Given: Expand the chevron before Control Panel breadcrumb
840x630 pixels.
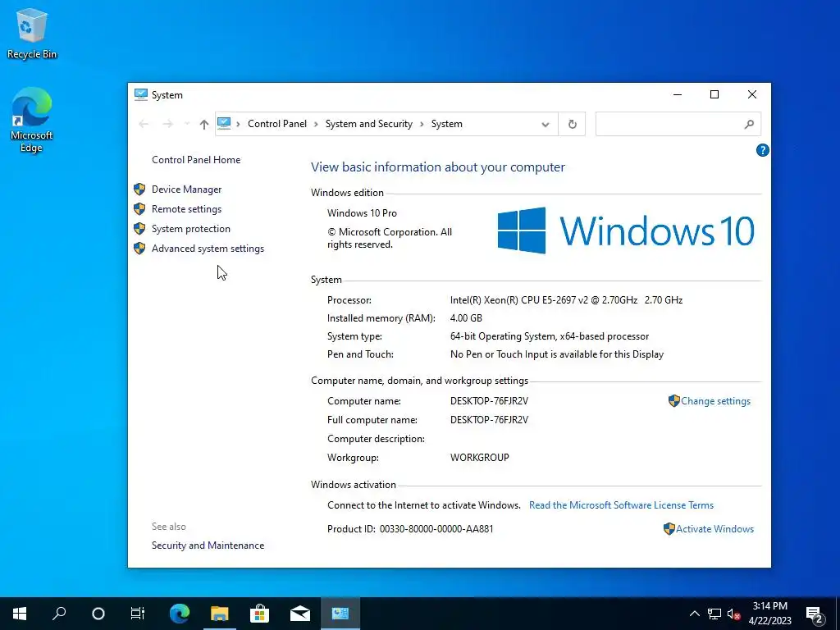Looking at the screenshot, I should [239, 125].
